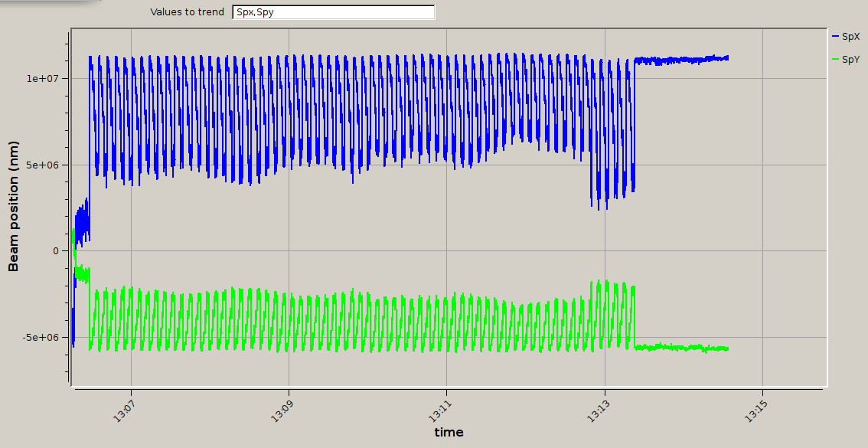The height and width of the screenshot is (448, 868).
Task: Click the flat blue SpX trace after 13:13
Action: tap(681, 60)
